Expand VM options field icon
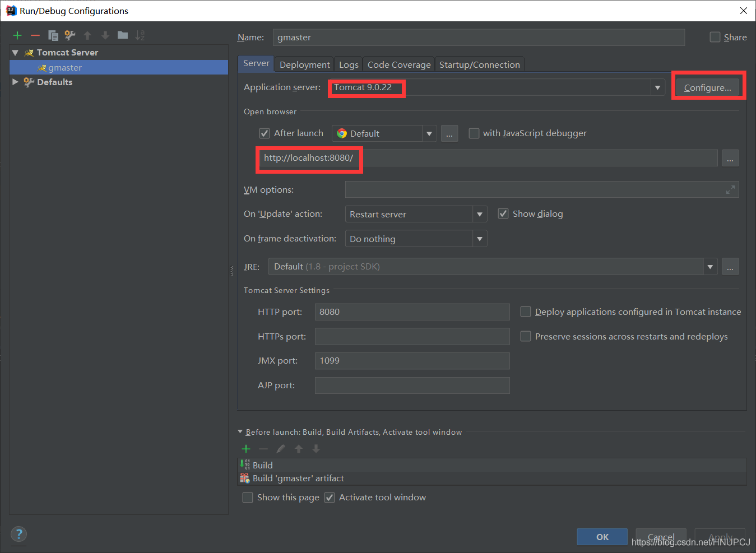This screenshot has height=553, width=756. [730, 190]
